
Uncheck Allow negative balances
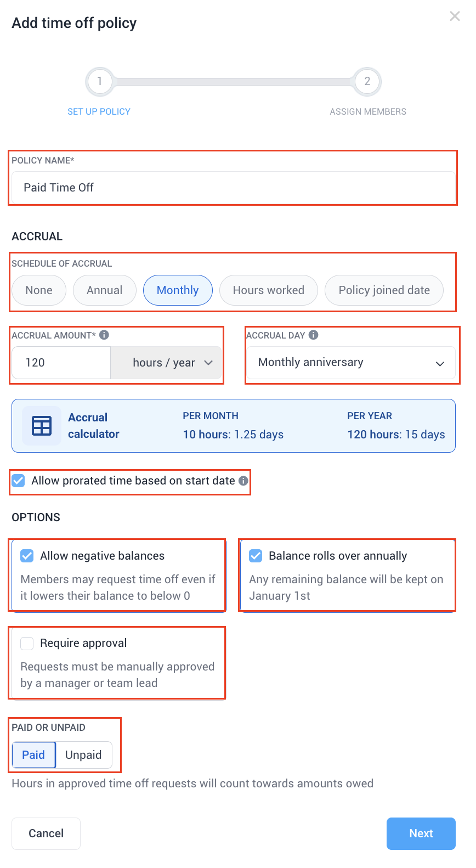[x=27, y=556]
